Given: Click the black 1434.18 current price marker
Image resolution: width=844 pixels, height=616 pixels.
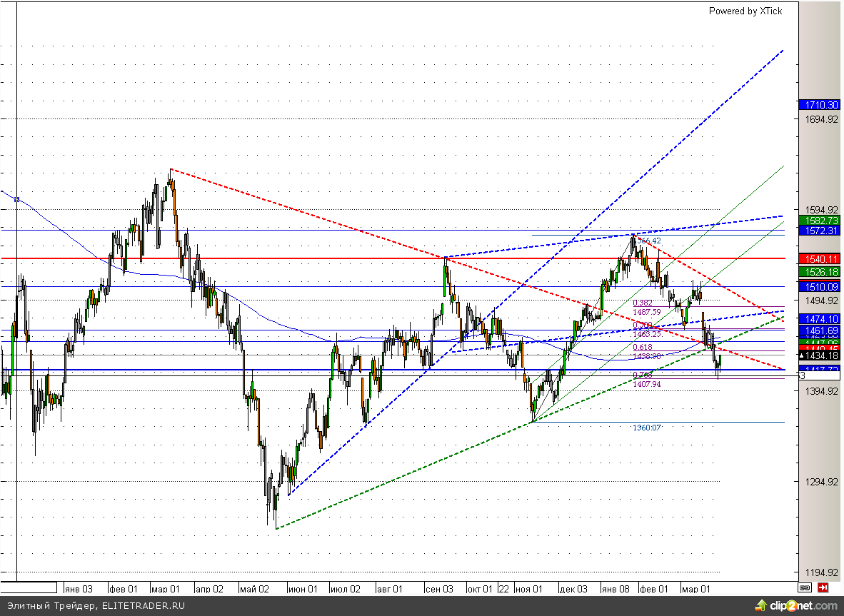Looking at the screenshot, I should pos(819,355).
